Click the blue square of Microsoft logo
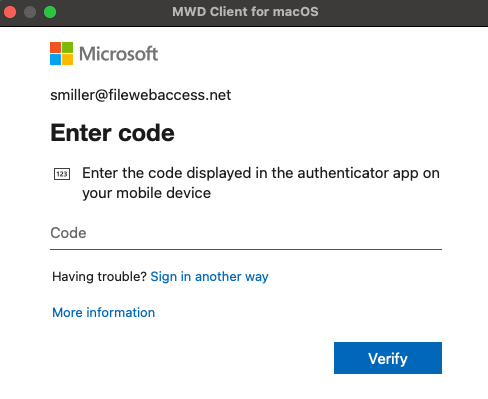The image size is (488, 399). 55,59
